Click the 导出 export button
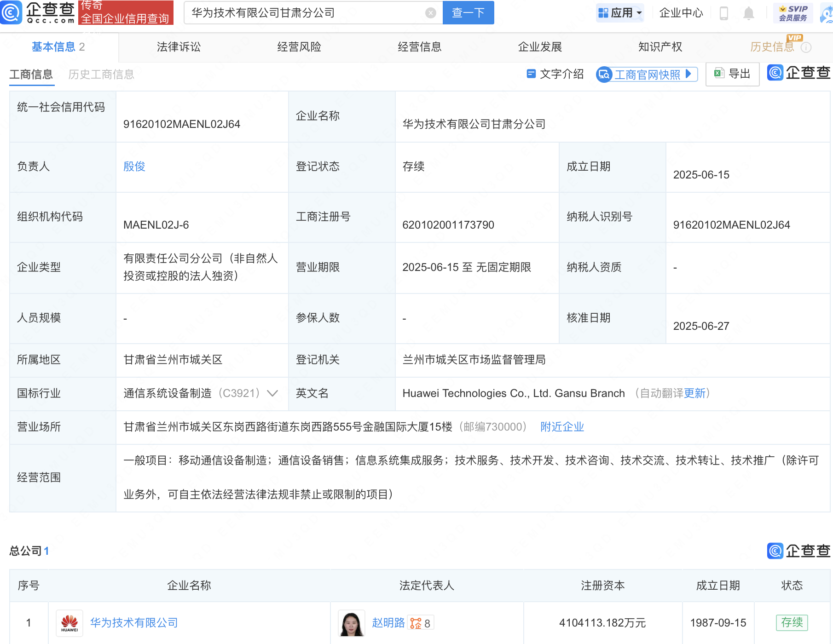The height and width of the screenshot is (644, 833). pos(732,74)
